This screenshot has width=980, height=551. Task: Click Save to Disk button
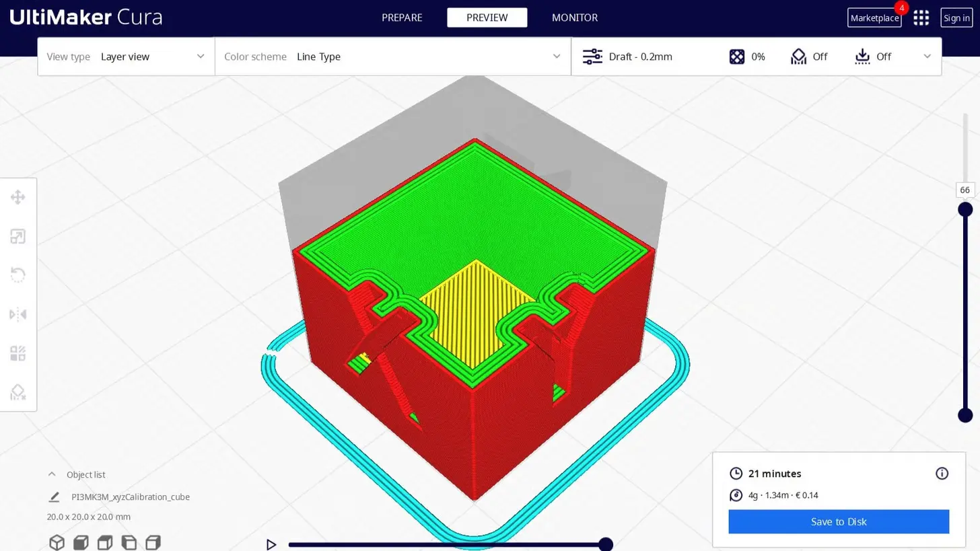(x=839, y=521)
